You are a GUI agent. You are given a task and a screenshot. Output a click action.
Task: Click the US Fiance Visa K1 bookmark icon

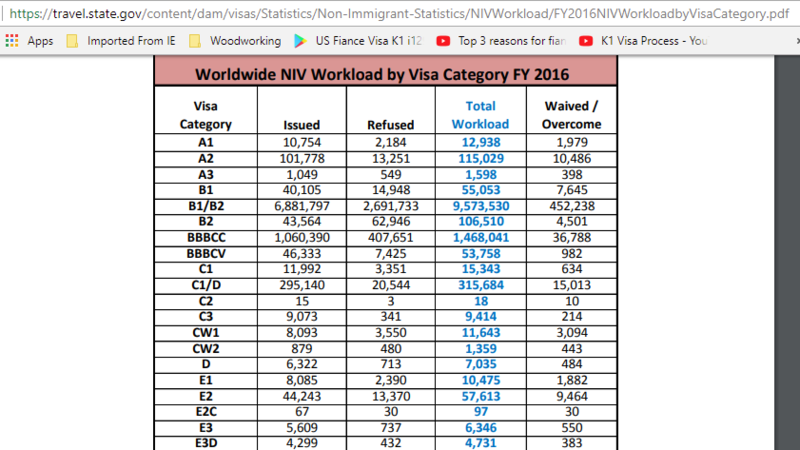(299, 42)
